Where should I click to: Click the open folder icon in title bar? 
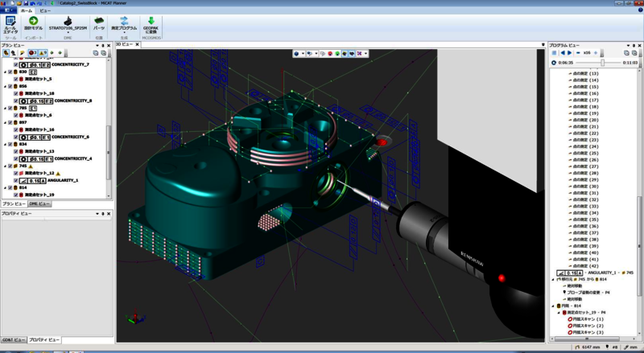pos(19,3)
